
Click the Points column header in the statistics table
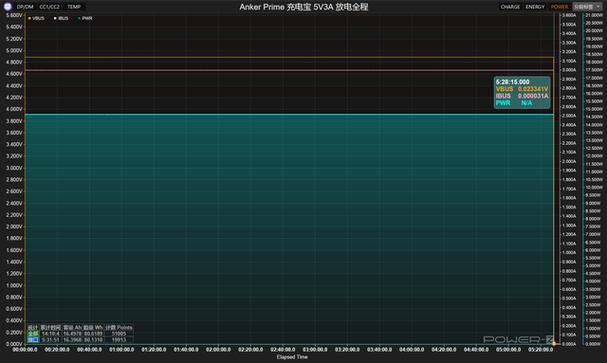pyautogui.click(x=119, y=327)
